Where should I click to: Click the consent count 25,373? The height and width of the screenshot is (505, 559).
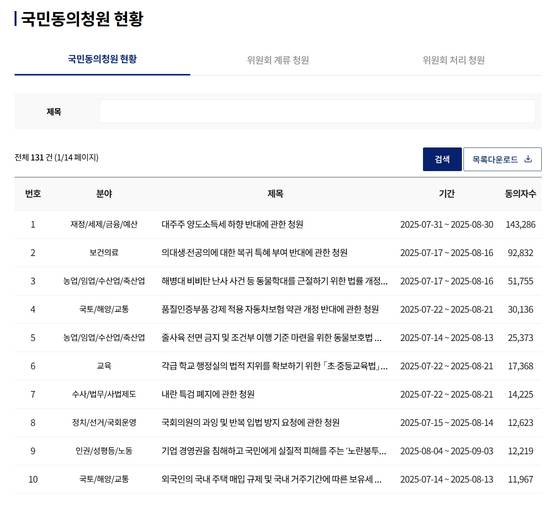[x=520, y=337]
